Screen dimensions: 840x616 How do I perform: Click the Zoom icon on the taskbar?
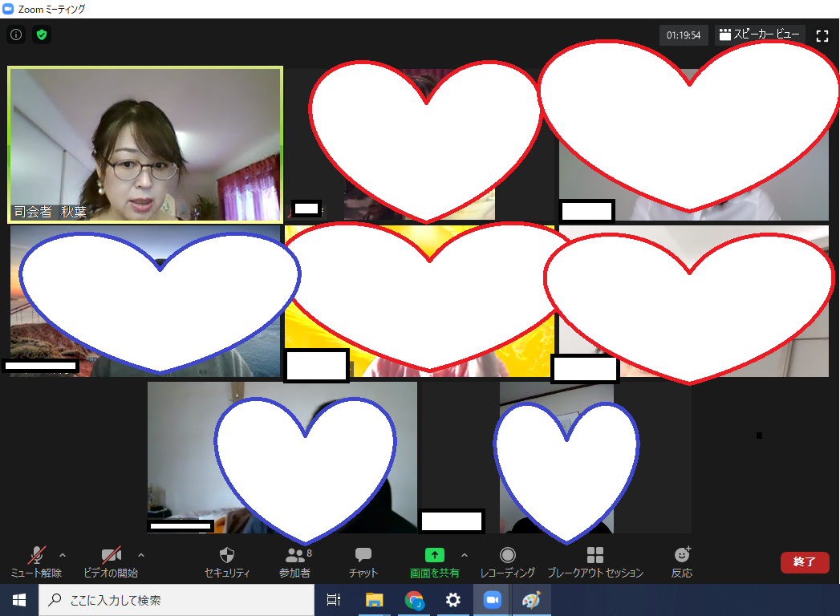coord(492,600)
